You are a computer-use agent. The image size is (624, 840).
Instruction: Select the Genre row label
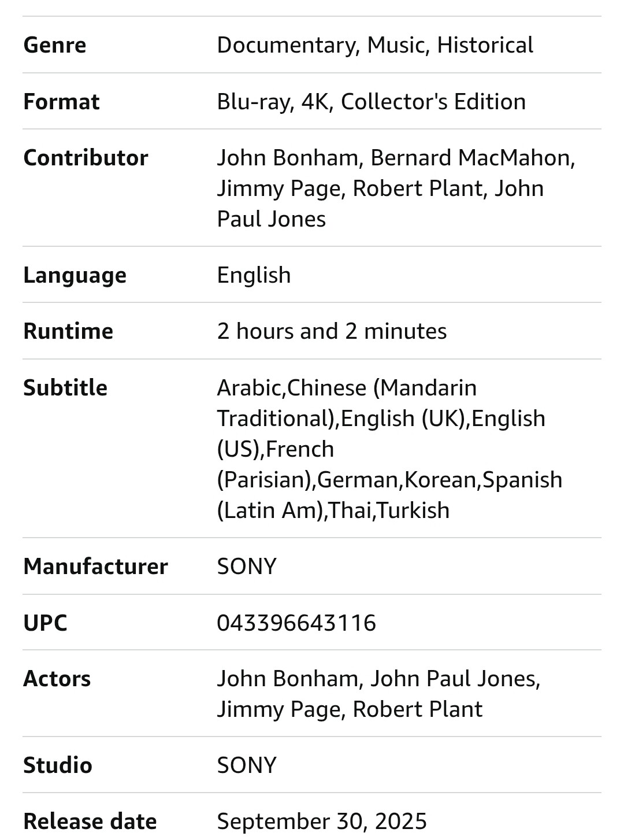(x=55, y=45)
